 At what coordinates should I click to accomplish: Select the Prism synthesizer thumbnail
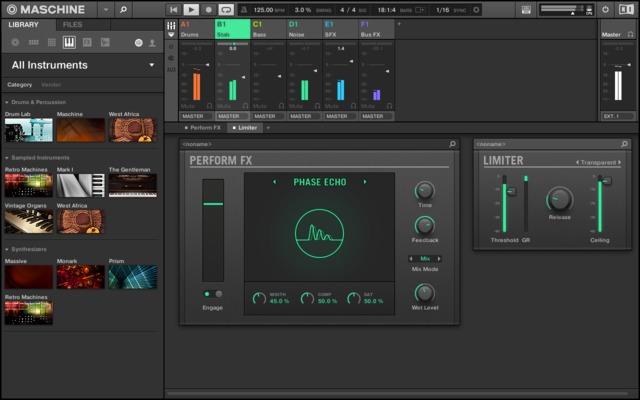133,277
